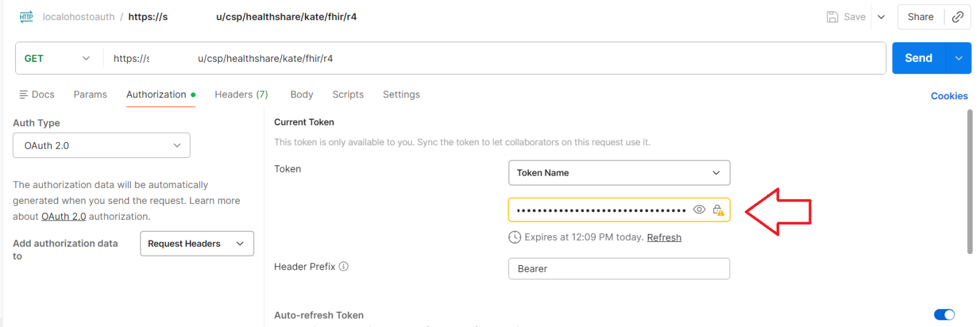Expand the Auth Type OAuth 2.0 dropdown
Viewport: 980px width, 327px height.
(x=102, y=146)
